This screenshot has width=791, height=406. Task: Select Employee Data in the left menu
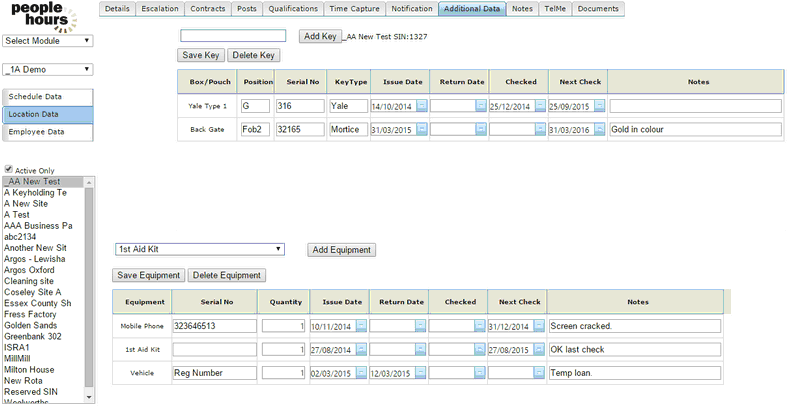pos(48,131)
